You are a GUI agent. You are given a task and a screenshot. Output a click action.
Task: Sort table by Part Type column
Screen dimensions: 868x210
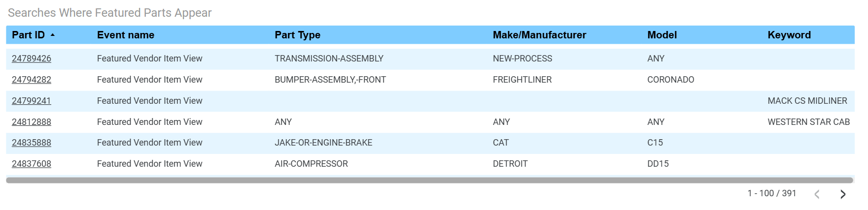pos(297,35)
